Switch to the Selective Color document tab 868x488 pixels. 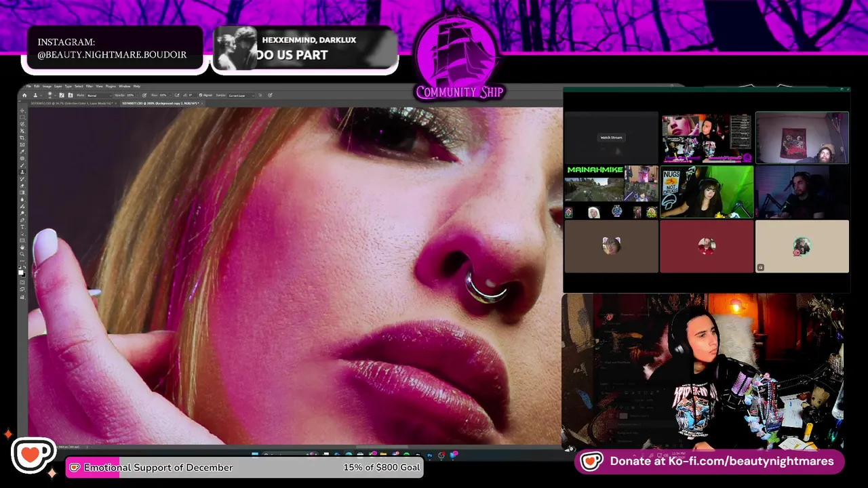(x=72, y=103)
